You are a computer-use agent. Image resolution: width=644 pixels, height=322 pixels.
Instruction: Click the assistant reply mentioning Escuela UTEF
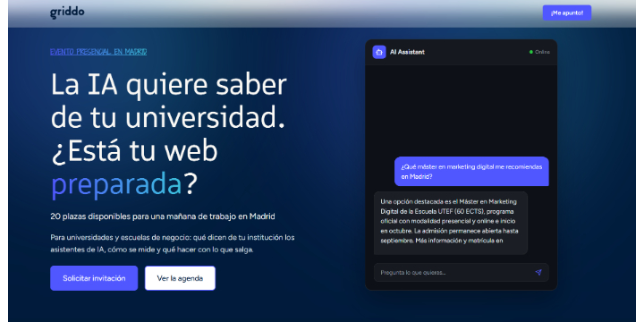[x=451, y=223]
